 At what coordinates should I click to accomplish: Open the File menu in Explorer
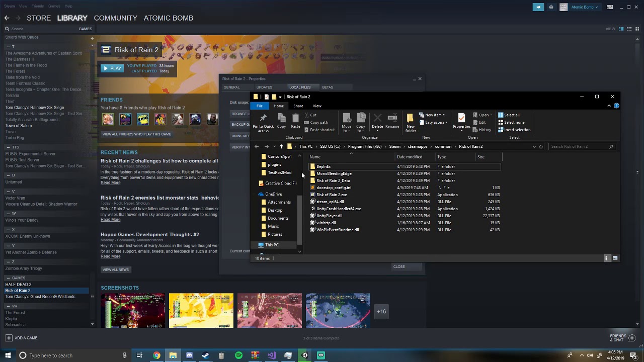tap(260, 106)
